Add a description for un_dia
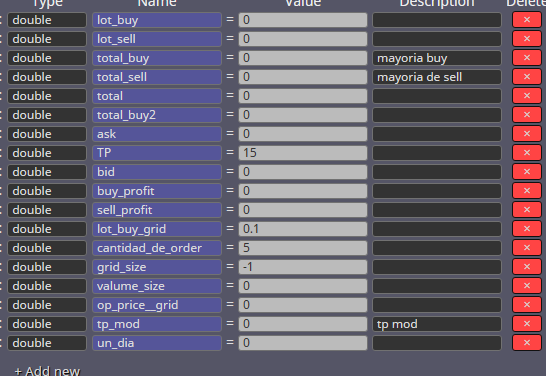The width and height of the screenshot is (546, 376). pos(437,343)
